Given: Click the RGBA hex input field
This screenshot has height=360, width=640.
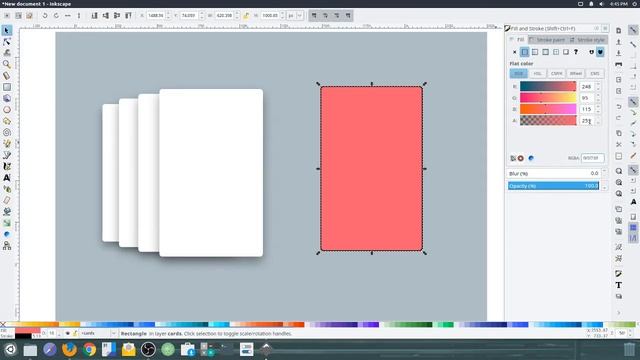Looking at the screenshot, I should (x=592, y=158).
